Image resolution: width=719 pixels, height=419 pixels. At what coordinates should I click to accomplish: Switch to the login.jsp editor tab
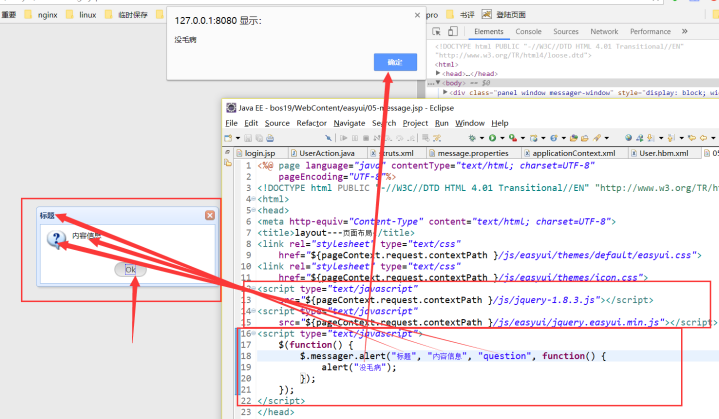pos(260,153)
